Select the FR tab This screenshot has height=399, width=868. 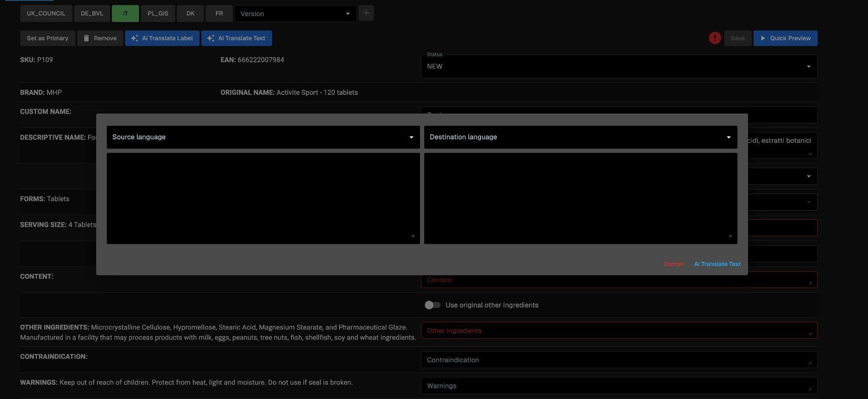tap(219, 14)
